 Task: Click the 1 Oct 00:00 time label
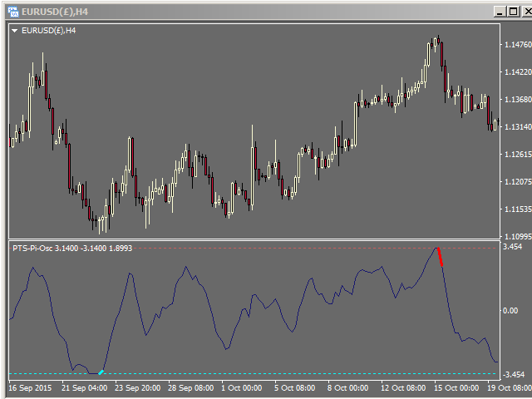242,388
